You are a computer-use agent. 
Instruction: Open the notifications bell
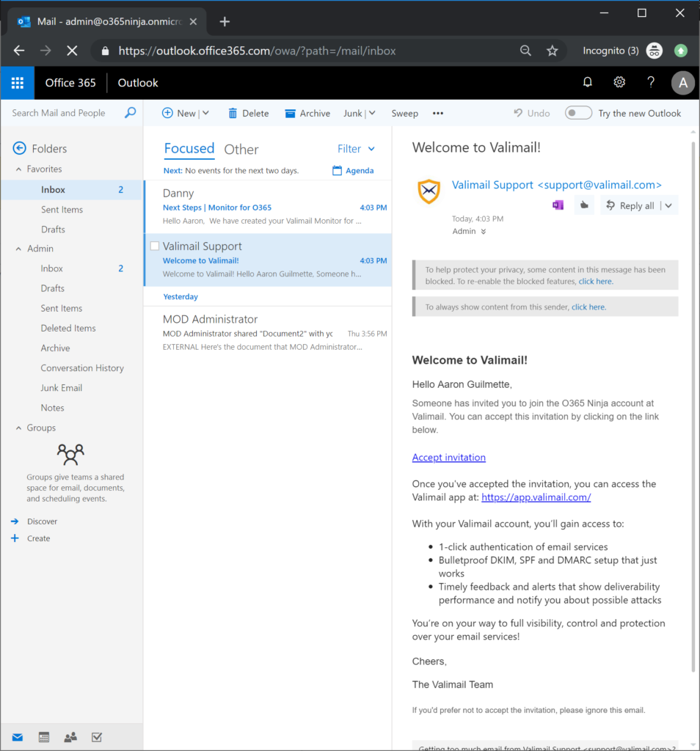click(587, 83)
